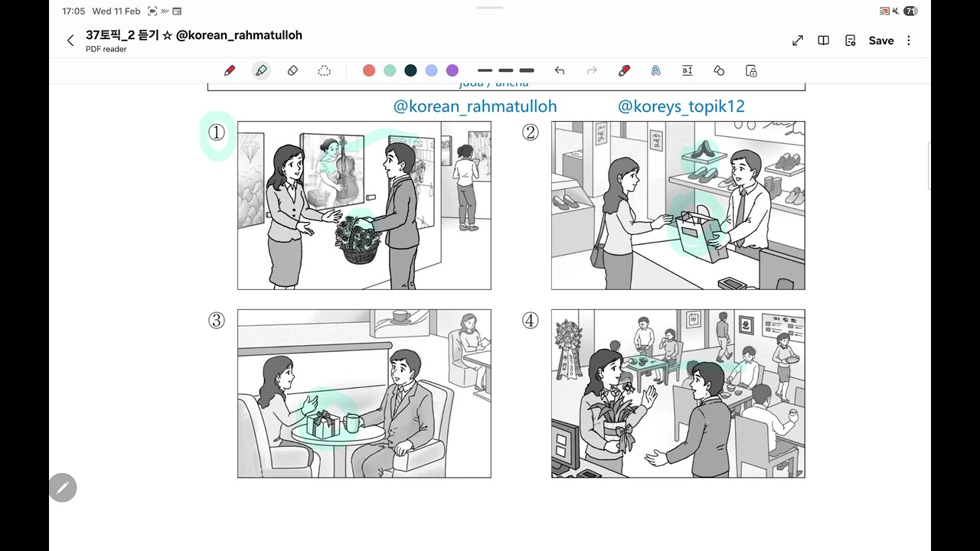Save the annotated PDF
980x551 pixels.
(881, 41)
